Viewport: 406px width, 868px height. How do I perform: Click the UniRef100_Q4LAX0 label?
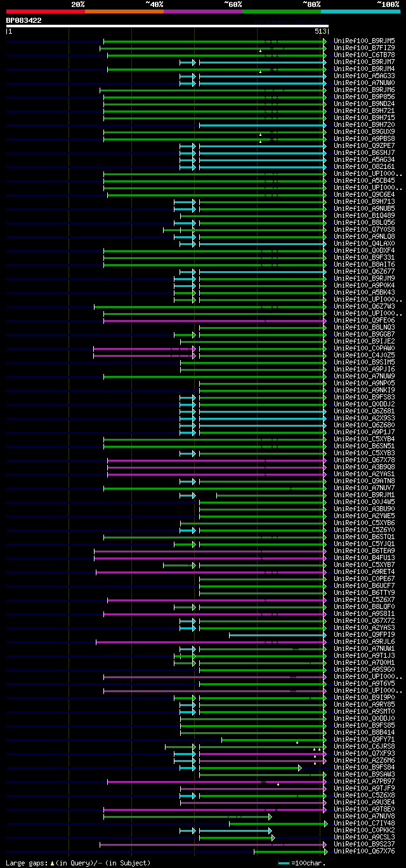point(365,243)
